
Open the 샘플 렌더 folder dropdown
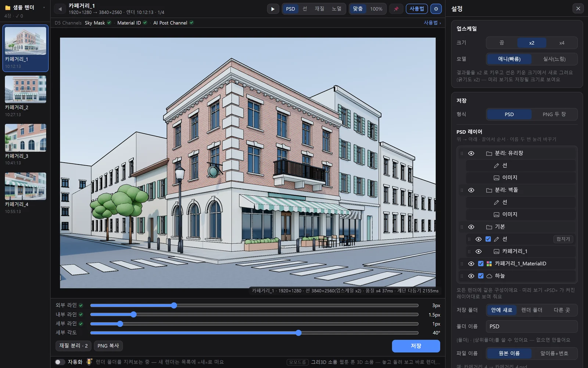44,7
